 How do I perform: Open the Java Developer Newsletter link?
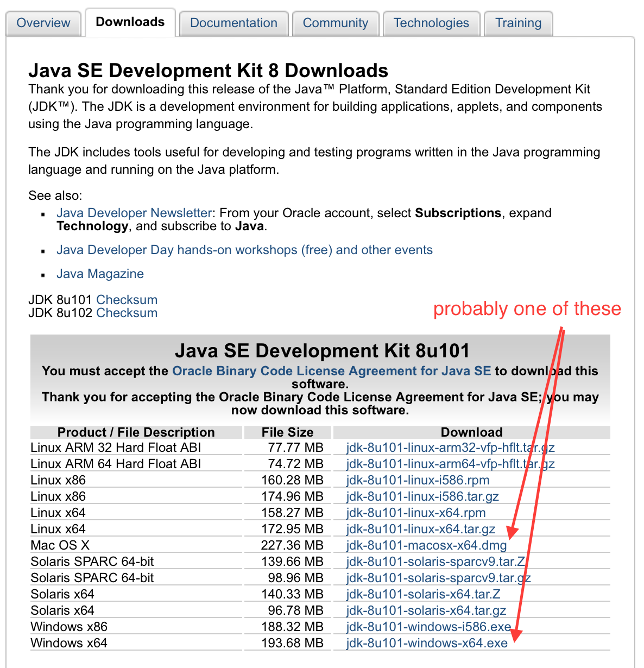(x=134, y=213)
